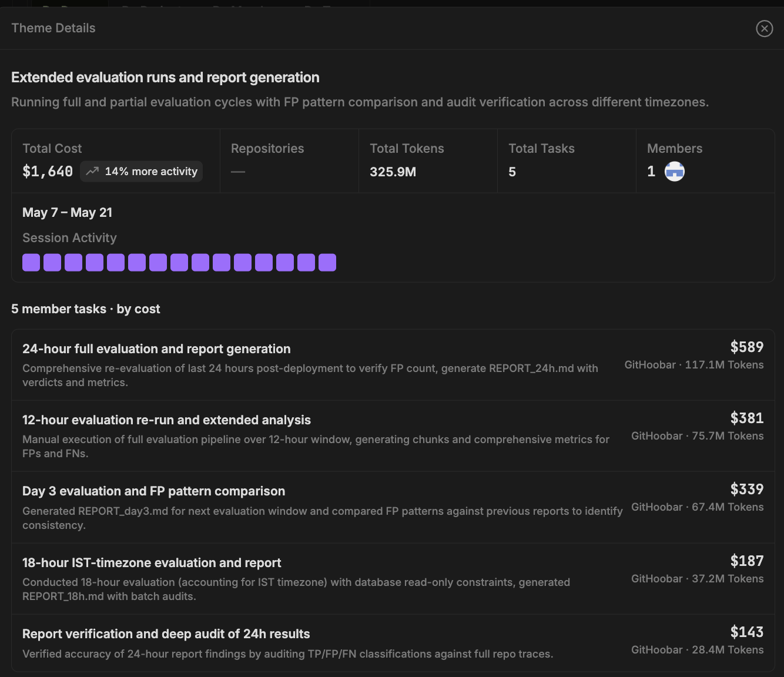Click GitHoobar · 117.1M Tokens label
This screenshot has height=677, width=784.
(694, 365)
